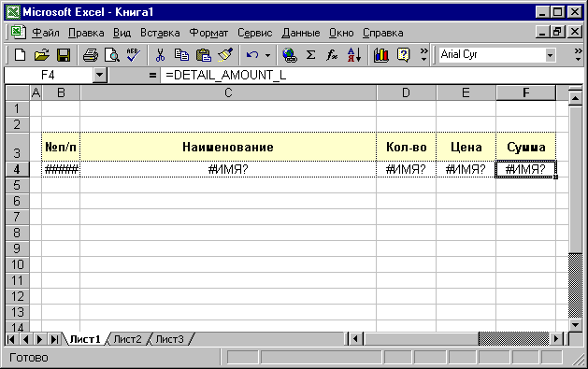
Task: Sort ascending with the A-Я icon
Action: coord(354,55)
